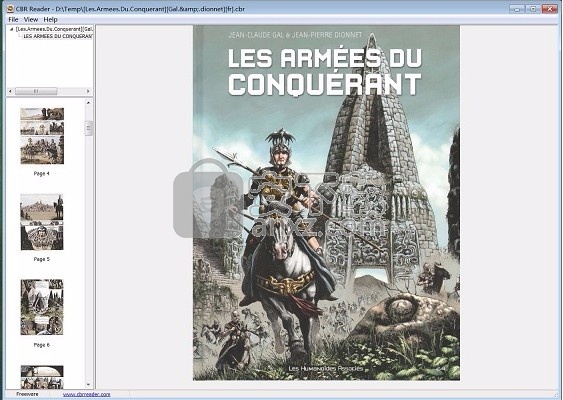Open the Page 4 thumbnail

point(42,136)
